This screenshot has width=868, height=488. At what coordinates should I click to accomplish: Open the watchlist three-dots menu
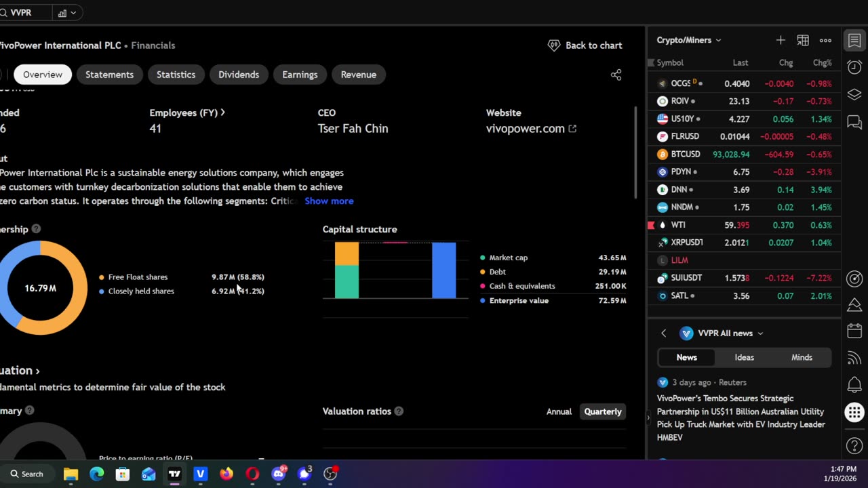(825, 41)
